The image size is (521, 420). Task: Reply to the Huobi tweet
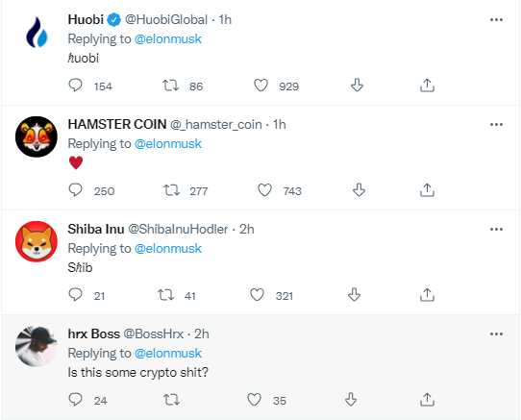pyautogui.click(x=75, y=86)
